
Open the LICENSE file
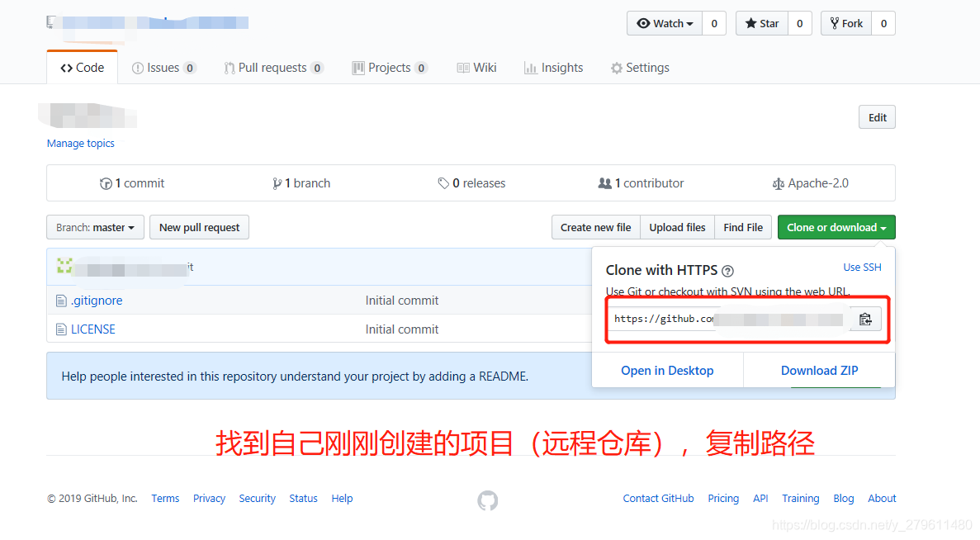pos(93,329)
